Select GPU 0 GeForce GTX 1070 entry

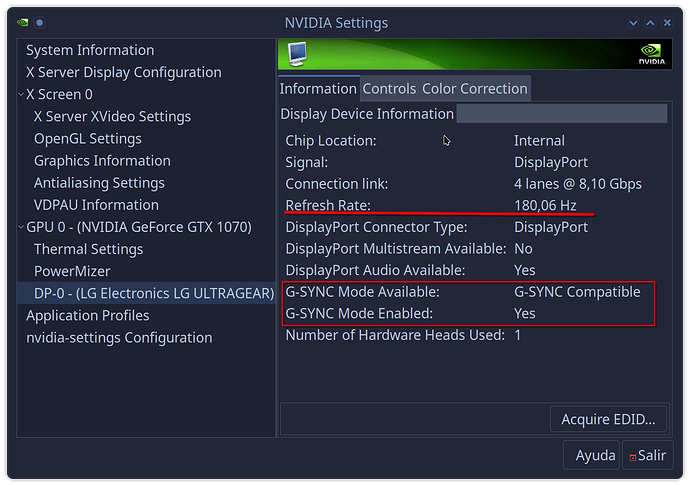[x=139, y=227]
